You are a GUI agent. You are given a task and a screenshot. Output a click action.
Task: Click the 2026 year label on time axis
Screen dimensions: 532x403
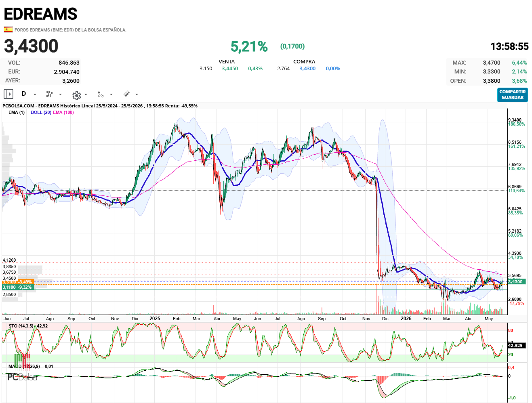coord(406,319)
